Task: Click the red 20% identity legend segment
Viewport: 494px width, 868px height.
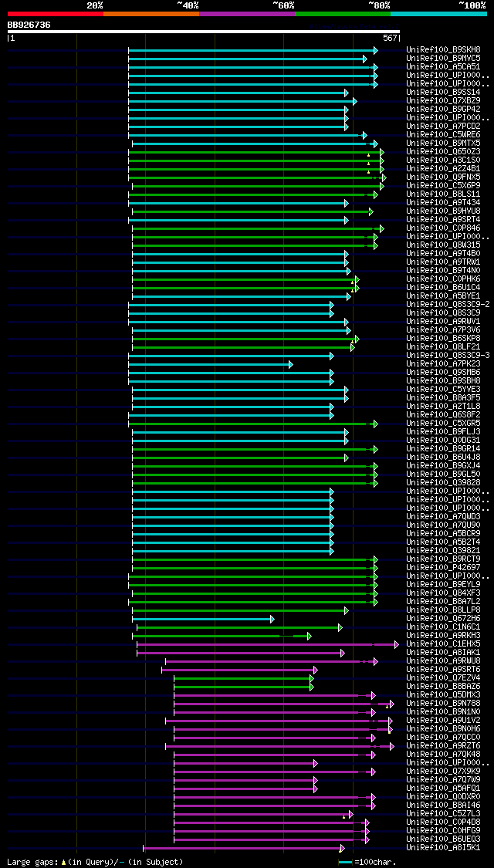Action: tap(56, 13)
